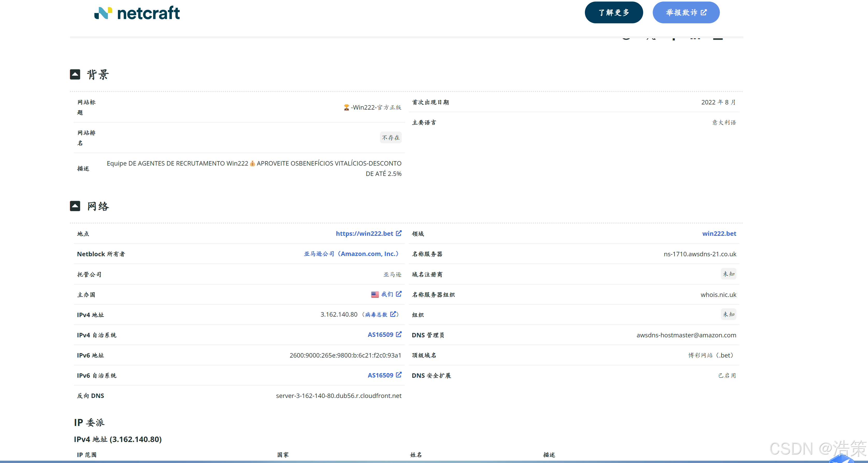Click external icon in IPv6 自治系统 row
Viewport: 868px width, 463px height.
(399, 375)
